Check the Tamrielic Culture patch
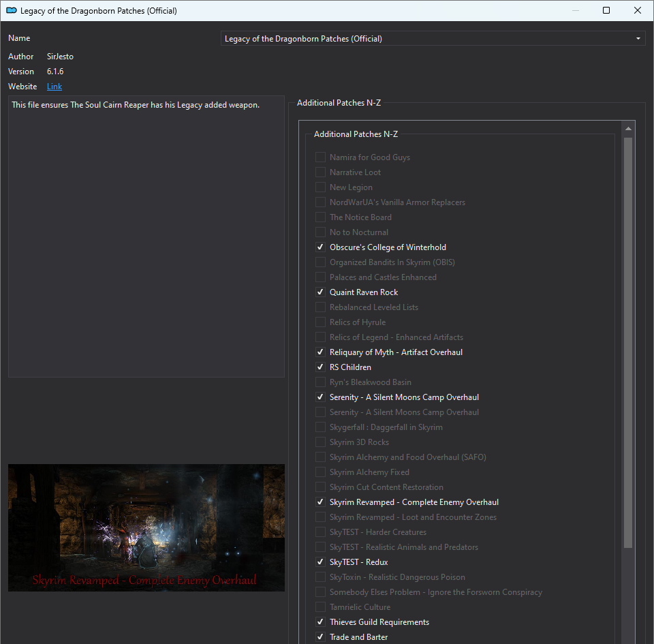The height and width of the screenshot is (644, 654). pyautogui.click(x=320, y=608)
